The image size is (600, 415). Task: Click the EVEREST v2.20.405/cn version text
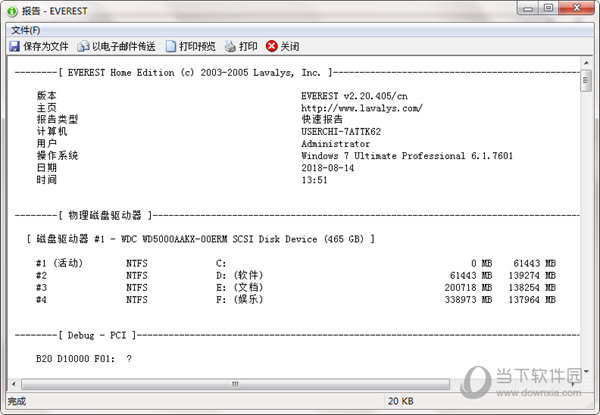pos(354,96)
